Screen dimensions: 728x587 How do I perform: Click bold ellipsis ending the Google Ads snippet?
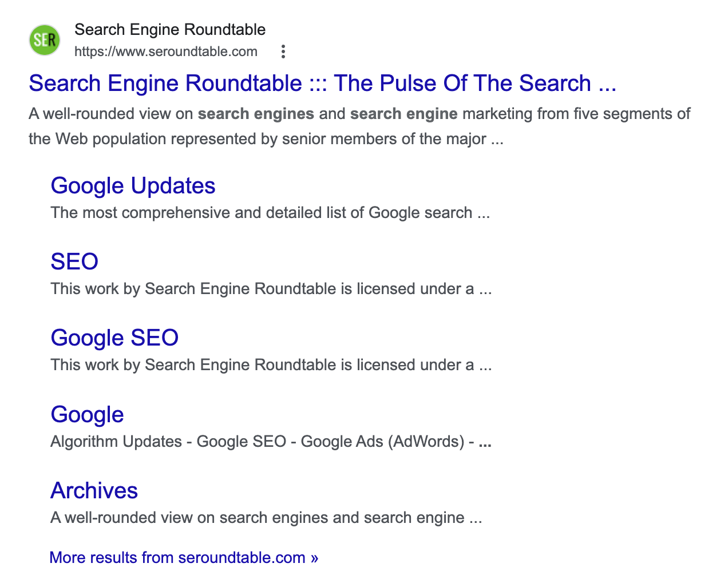click(x=485, y=442)
